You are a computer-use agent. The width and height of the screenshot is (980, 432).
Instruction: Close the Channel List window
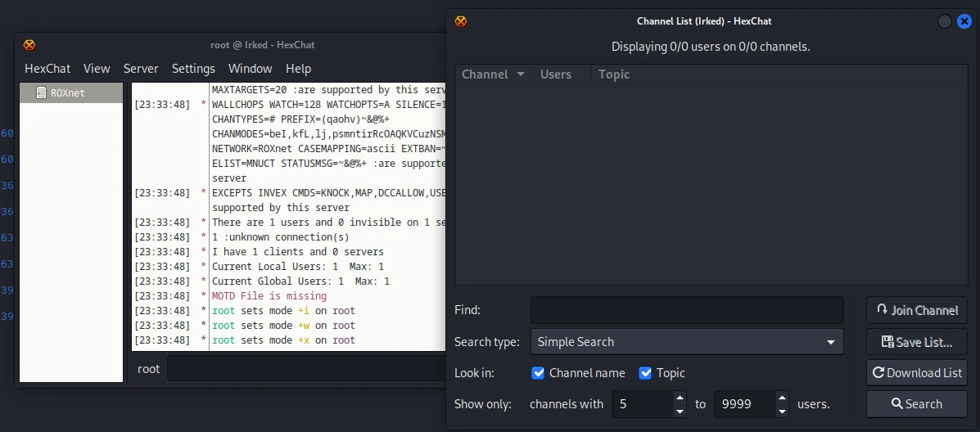[x=964, y=21]
